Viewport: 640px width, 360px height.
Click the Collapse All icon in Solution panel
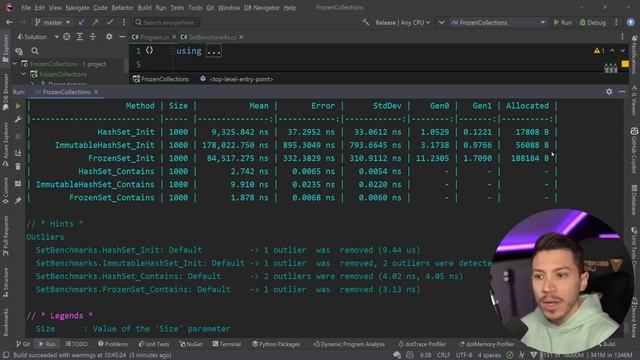click(93, 37)
